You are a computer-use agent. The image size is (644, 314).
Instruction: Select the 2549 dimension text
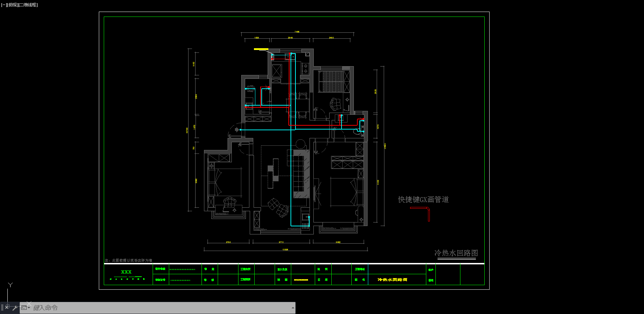pos(290,38)
